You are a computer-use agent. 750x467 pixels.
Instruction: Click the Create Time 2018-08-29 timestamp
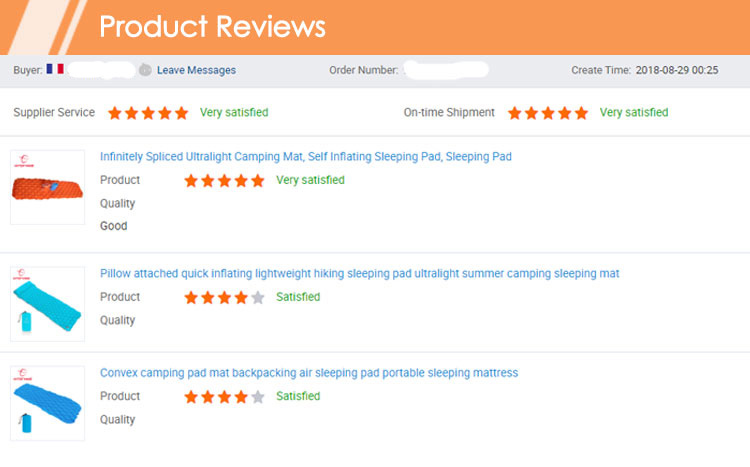pyautogui.click(x=677, y=70)
